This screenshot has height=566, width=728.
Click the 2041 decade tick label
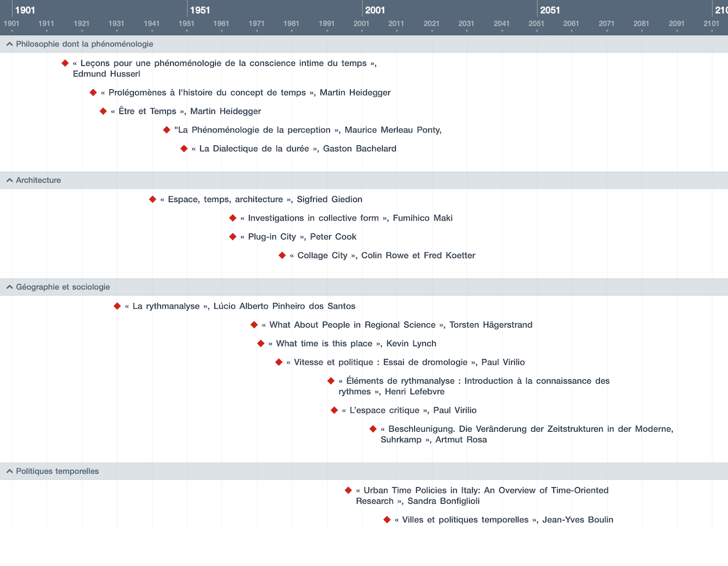tap(501, 23)
